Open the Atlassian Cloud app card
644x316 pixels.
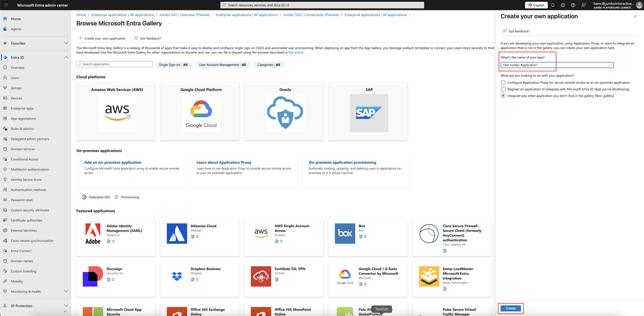[x=200, y=237]
